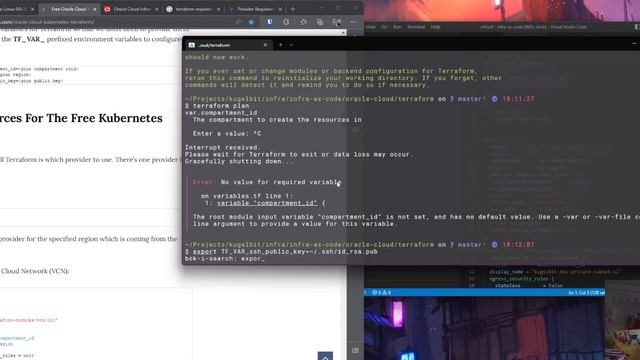The image size is (640, 360).
Task: Click the 'Gracefully shutting down...' terminal line
Action: click(x=239, y=161)
